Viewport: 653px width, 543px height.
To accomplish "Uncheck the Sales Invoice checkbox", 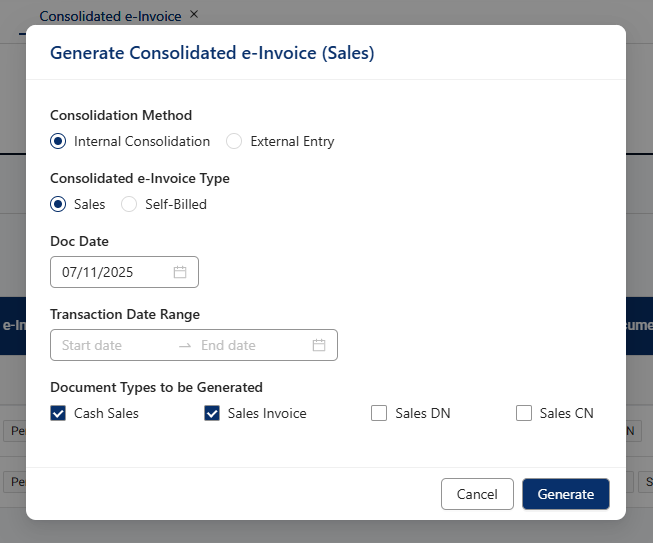I will (212, 413).
